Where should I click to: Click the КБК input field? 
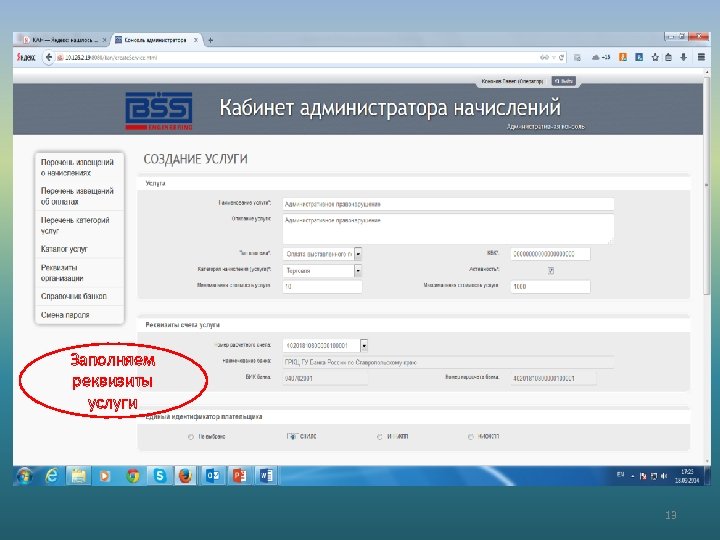[x=550, y=254]
